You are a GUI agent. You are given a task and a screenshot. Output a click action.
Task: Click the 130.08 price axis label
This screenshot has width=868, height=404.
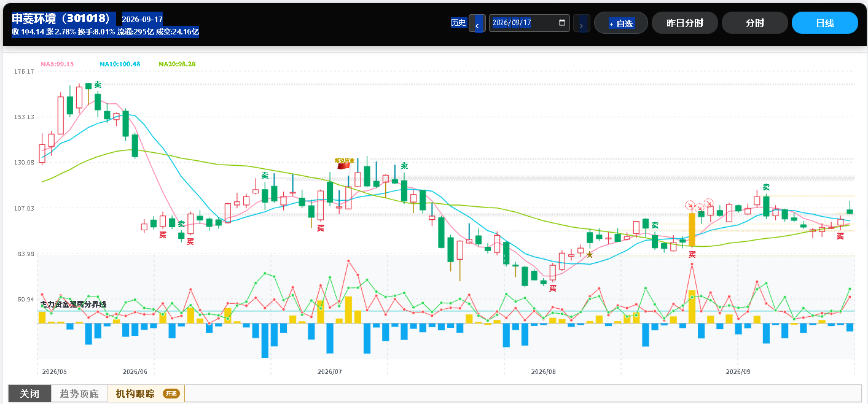point(24,163)
